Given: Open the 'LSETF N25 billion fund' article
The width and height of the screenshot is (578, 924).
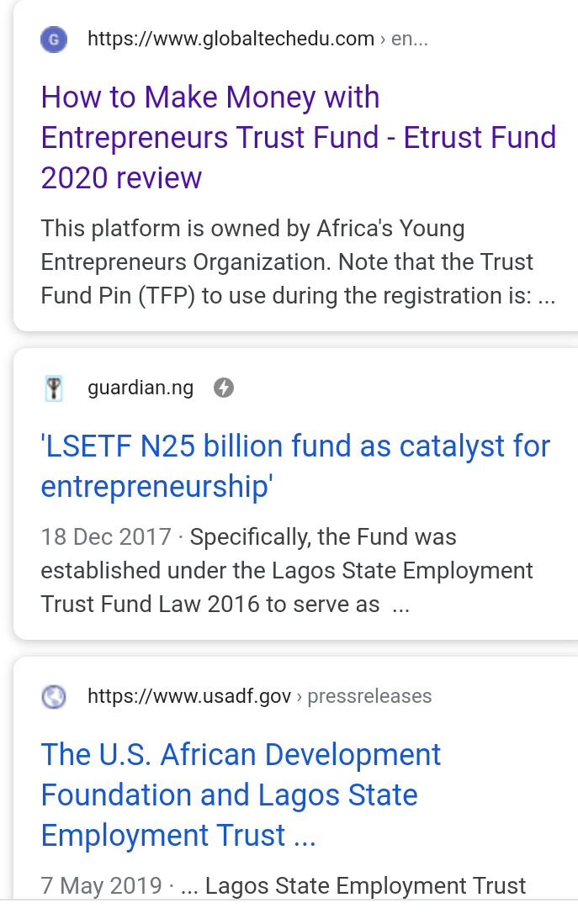Looking at the screenshot, I should [x=295, y=446].
